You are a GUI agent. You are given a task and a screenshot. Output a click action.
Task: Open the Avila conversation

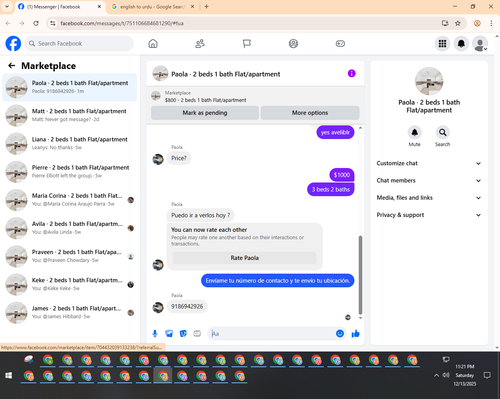[x=70, y=228]
